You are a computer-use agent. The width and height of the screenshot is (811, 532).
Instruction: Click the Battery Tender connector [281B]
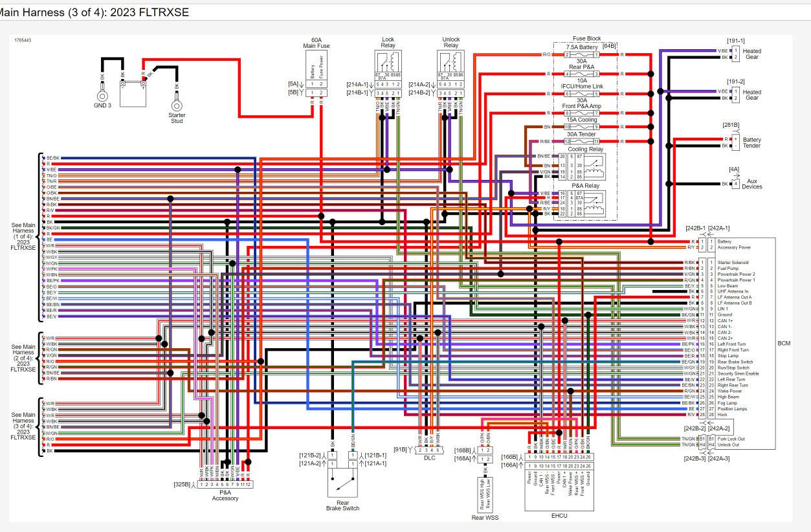pyautogui.click(x=735, y=142)
